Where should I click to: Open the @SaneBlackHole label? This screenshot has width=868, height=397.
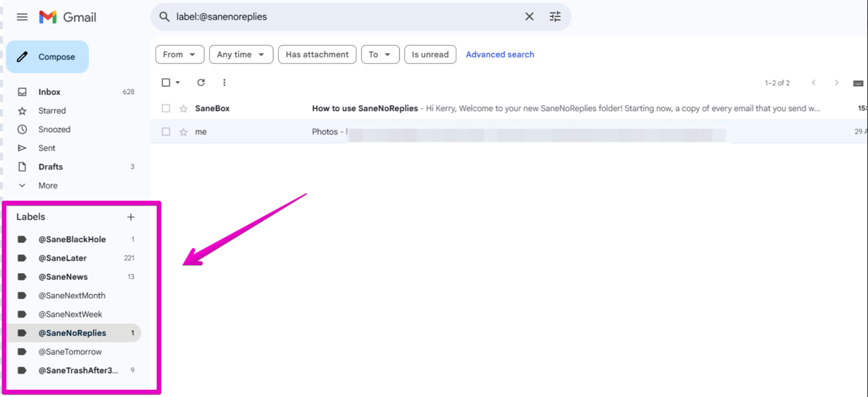[73, 240]
